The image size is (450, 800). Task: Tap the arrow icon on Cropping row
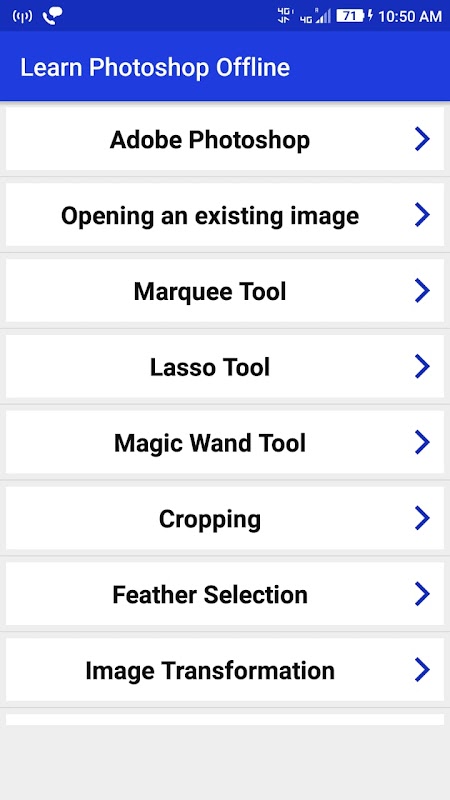(422, 518)
